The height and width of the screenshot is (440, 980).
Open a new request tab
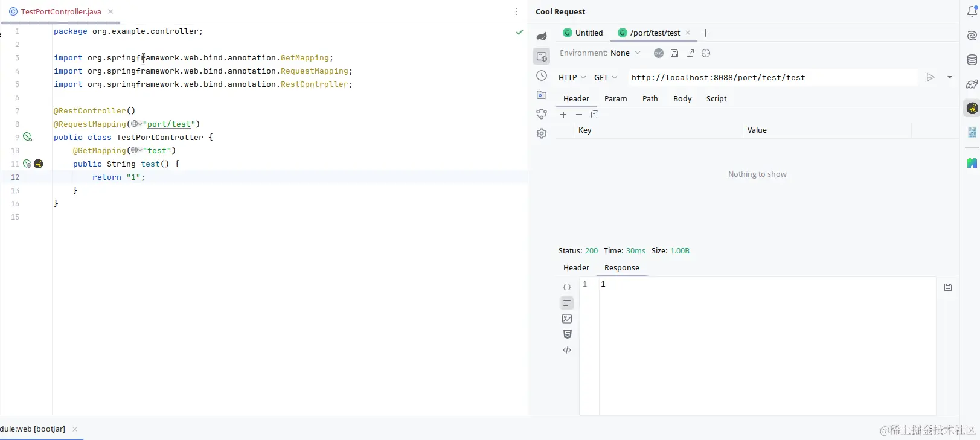(705, 33)
